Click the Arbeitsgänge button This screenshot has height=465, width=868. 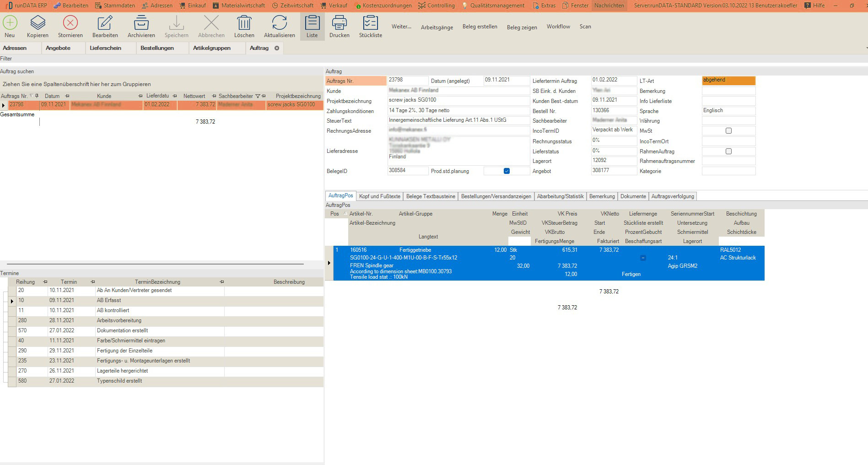(x=437, y=27)
